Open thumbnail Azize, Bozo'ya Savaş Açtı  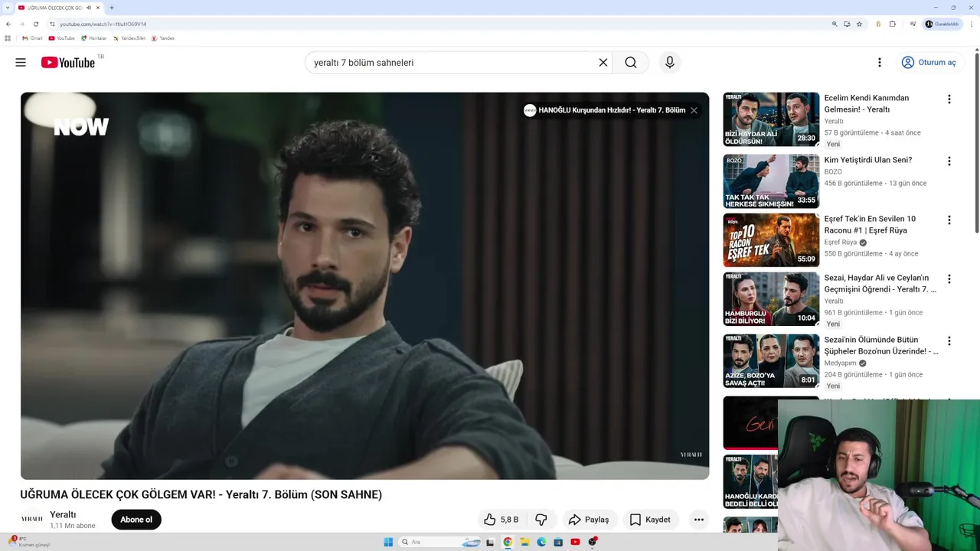(x=771, y=361)
